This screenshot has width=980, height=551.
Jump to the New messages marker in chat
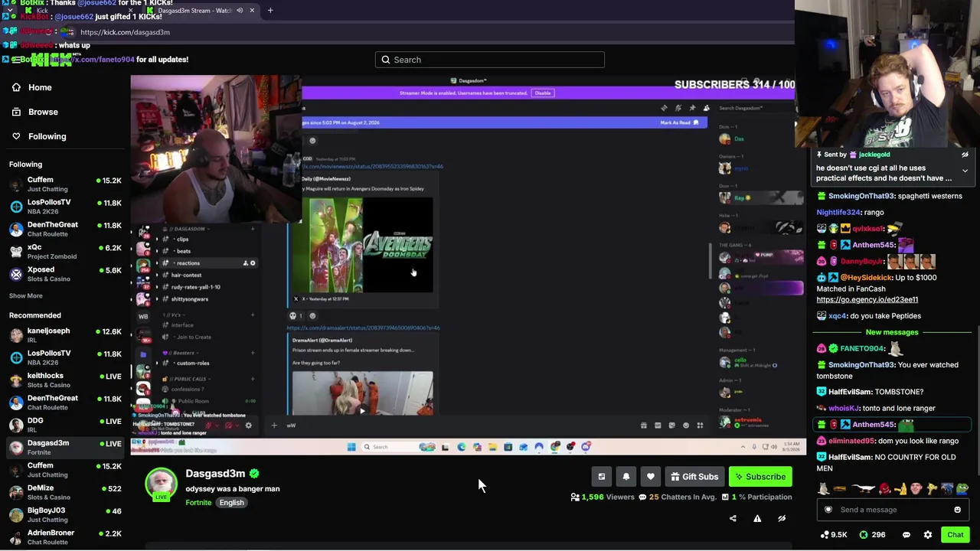pyautogui.click(x=891, y=332)
